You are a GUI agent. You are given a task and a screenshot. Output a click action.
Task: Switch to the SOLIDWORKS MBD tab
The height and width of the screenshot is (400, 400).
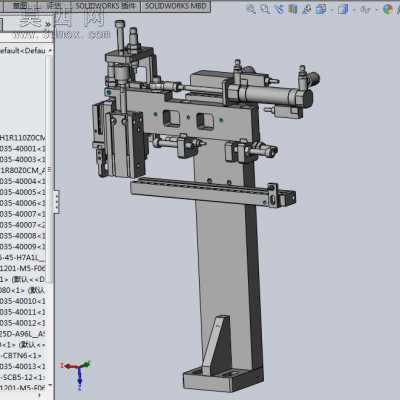[x=176, y=6]
